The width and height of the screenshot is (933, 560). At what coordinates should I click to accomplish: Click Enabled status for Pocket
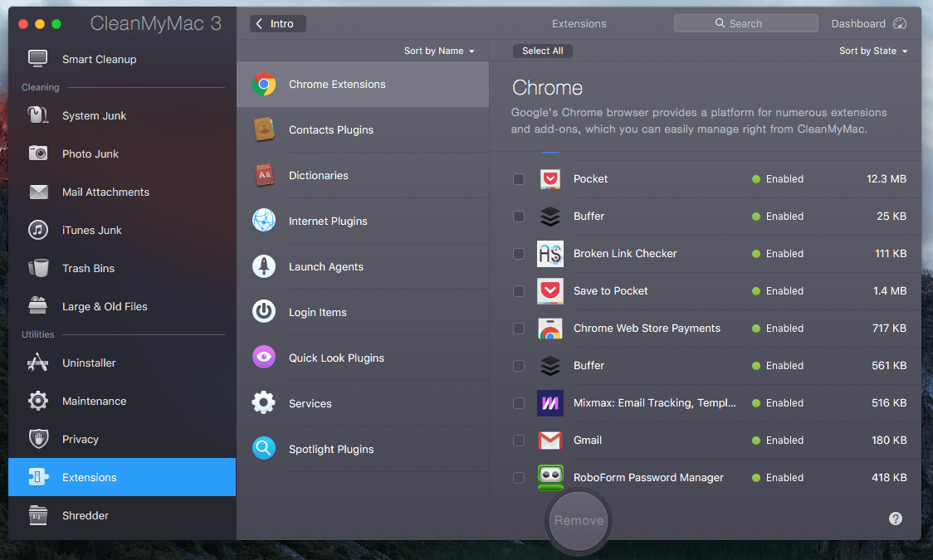tap(778, 179)
